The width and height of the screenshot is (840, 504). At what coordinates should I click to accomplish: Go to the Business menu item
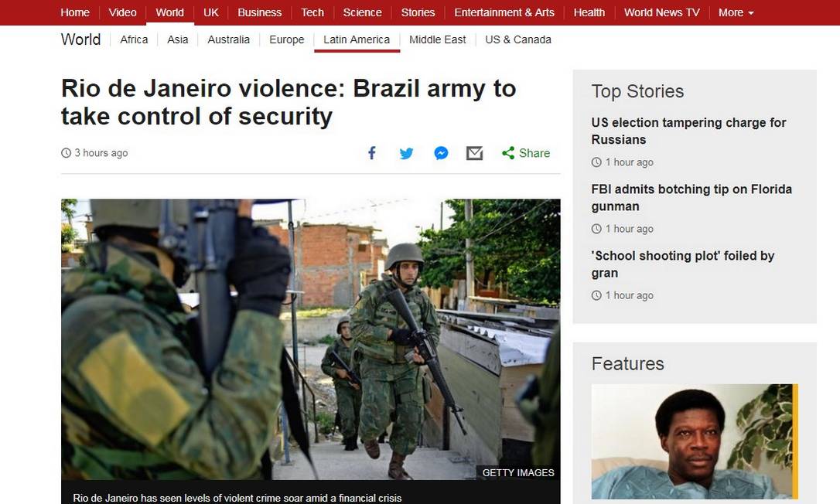pos(259,12)
